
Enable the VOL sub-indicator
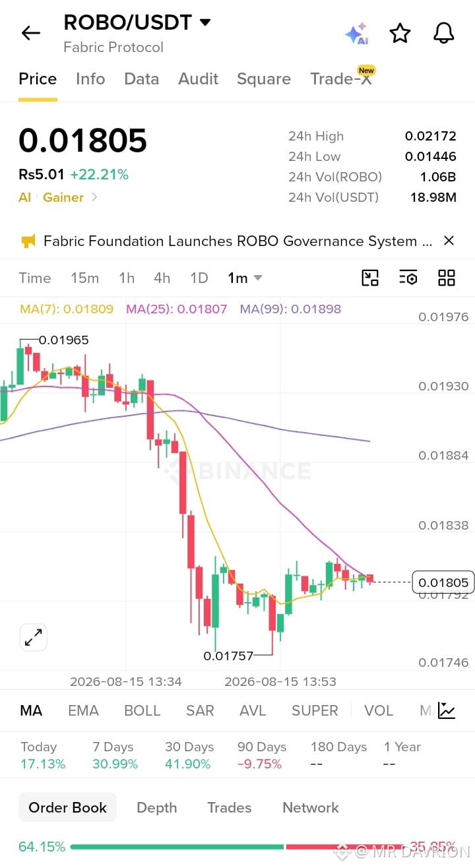pos(379,710)
